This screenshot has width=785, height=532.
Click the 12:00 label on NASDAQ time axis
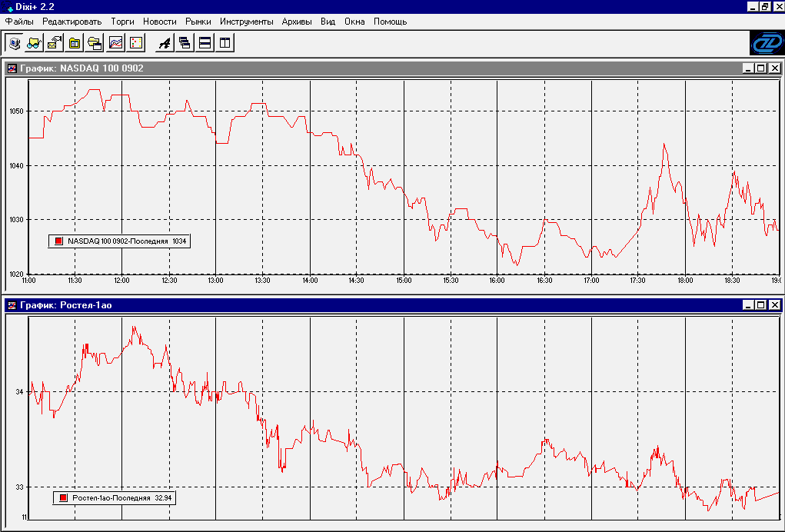tap(121, 281)
